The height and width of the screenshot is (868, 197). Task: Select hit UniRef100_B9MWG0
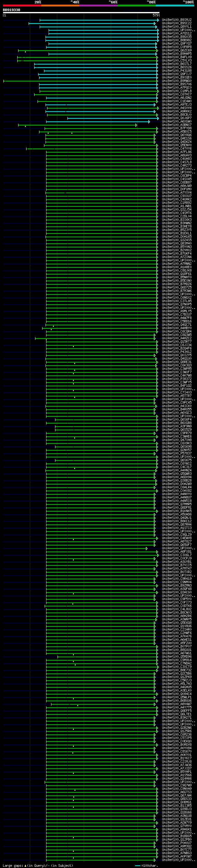pyautogui.click(x=177, y=81)
